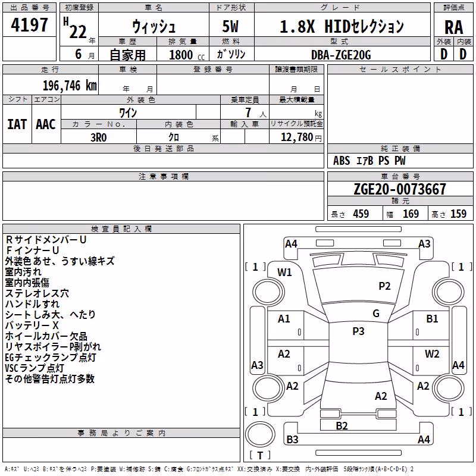Select the exterior color ワイン

click(x=128, y=112)
